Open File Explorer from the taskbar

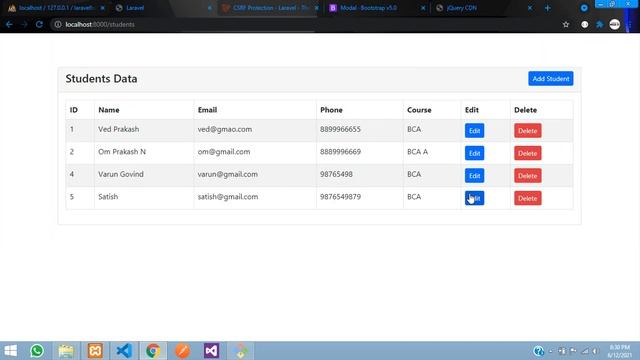pyautogui.click(x=66, y=351)
